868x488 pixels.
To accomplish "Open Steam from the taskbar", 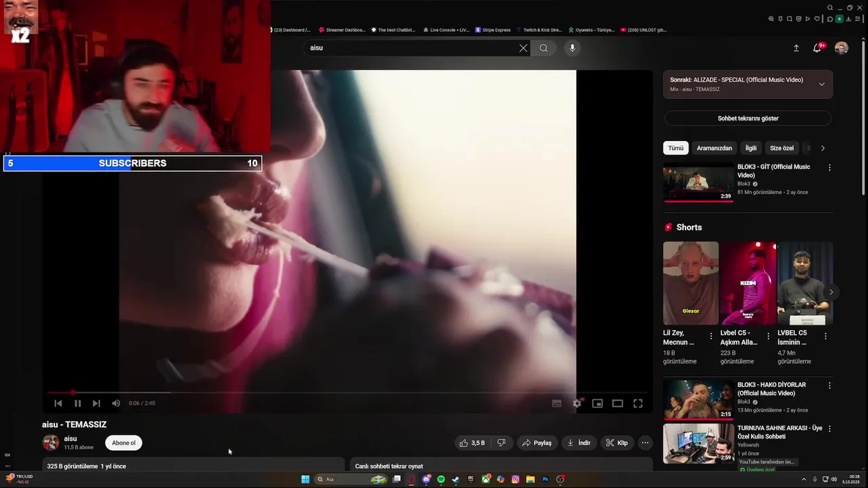I will (x=456, y=479).
